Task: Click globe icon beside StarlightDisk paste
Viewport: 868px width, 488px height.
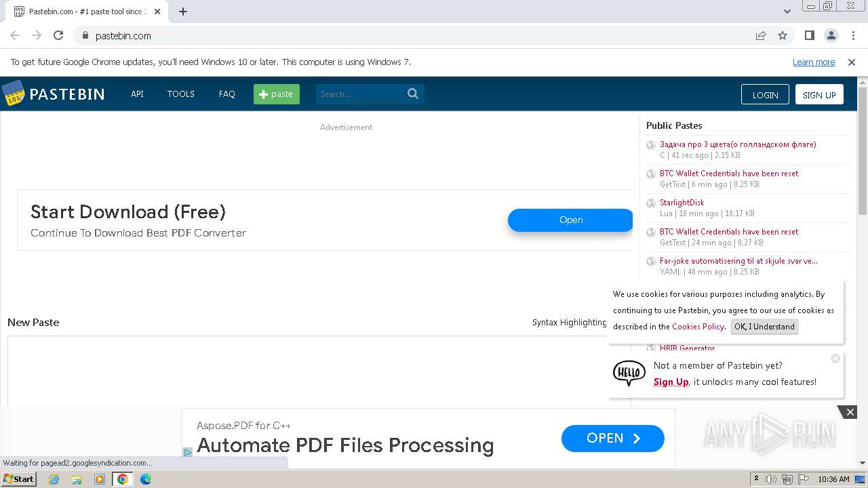Action: [x=651, y=203]
